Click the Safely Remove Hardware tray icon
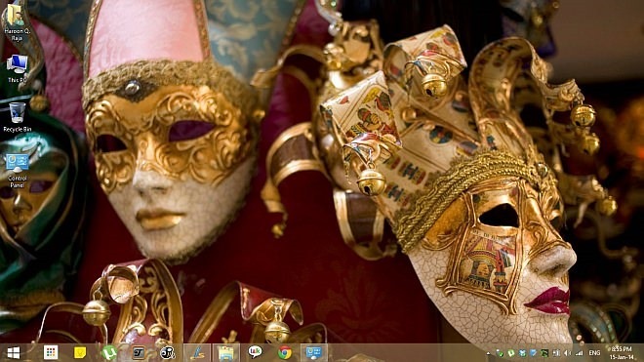The image size is (644, 362). [500, 353]
